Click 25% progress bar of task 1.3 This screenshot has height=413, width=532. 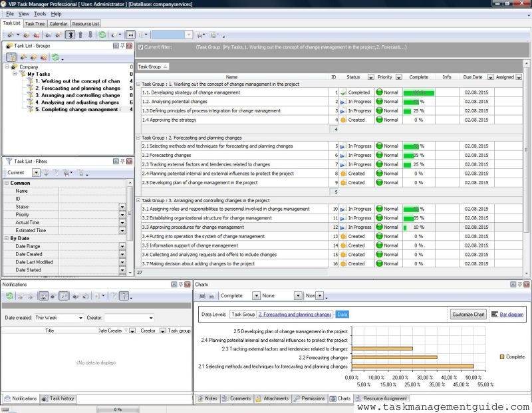click(x=407, y=111)
